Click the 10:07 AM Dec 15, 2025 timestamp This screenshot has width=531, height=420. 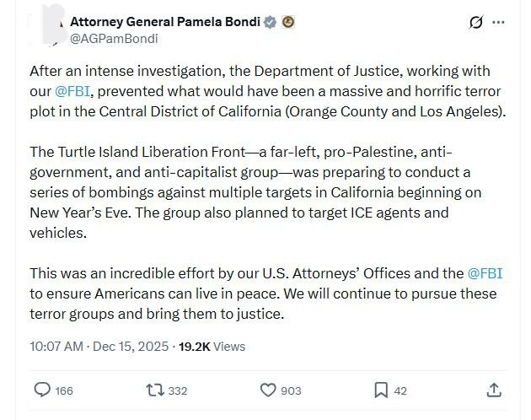coord(99,346)
